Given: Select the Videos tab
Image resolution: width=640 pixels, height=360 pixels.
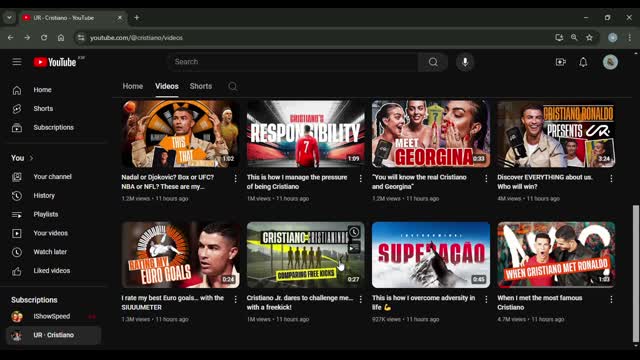Looking at the screenshot, I should pyautogui.click(x=167, y=87).
